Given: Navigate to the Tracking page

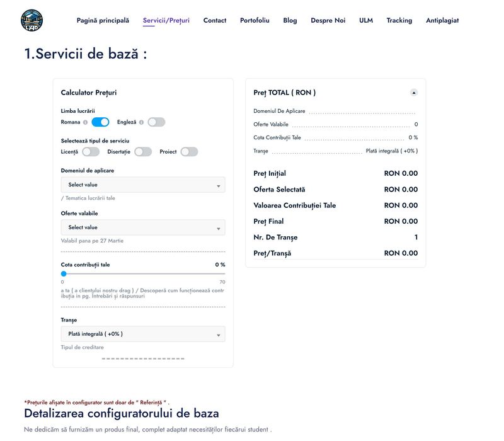Looking at the screenshot, I should (x=399, y=21).
